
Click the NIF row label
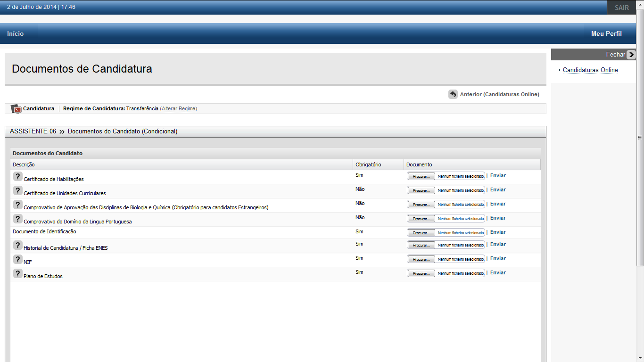(28, 262)
